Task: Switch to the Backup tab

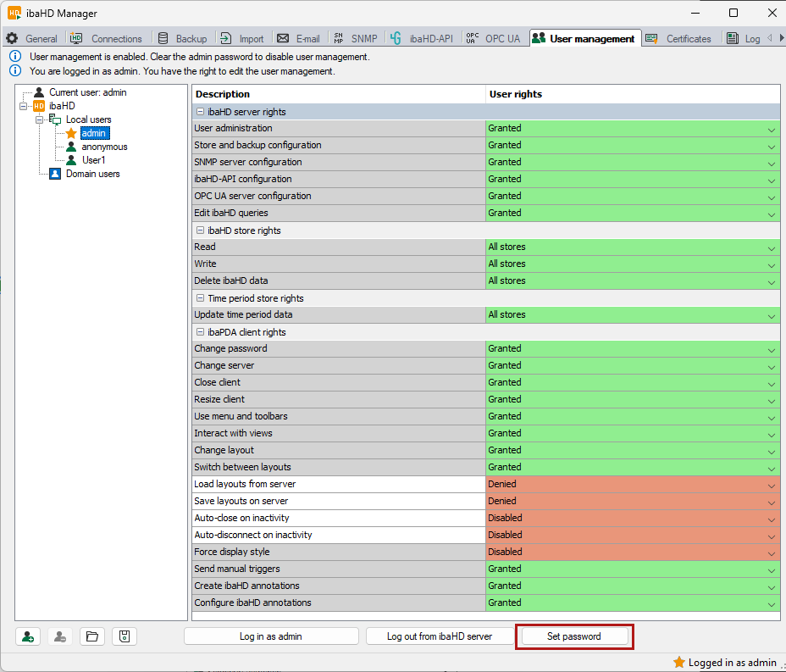Action: [183, 39]
